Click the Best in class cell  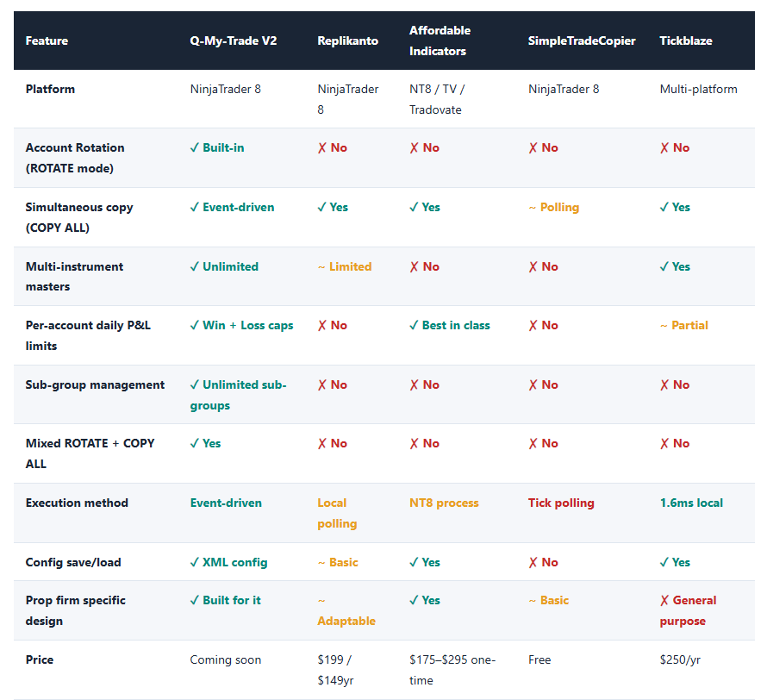450,325
